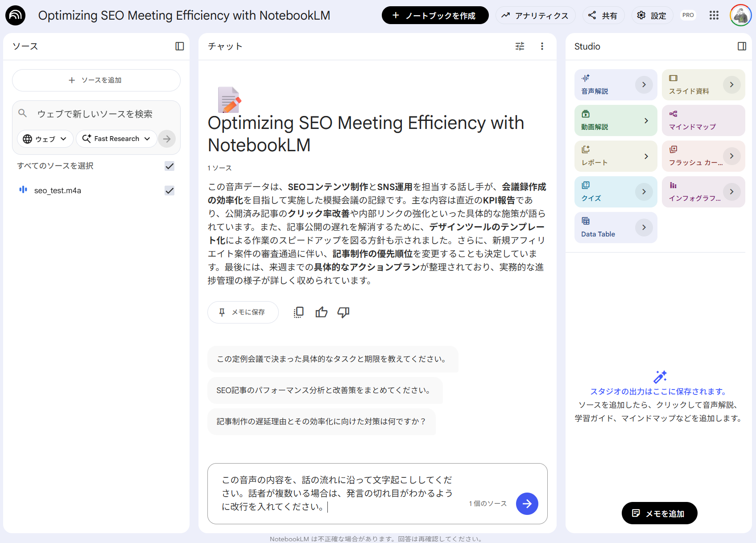The width and height of the screenshot is (756, 543).
Task: Create a マインドマップ from the source
Action: click(703, 120)
